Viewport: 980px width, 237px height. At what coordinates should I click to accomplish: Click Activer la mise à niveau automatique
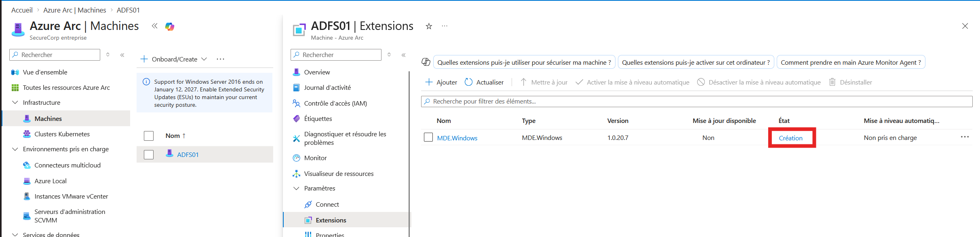coord(632,82)
